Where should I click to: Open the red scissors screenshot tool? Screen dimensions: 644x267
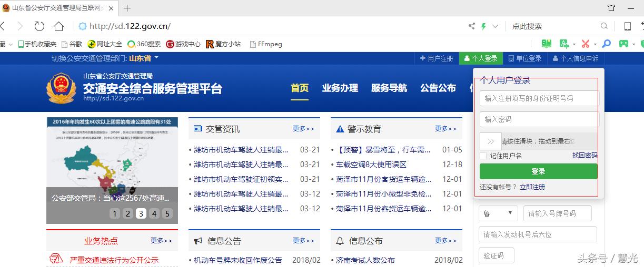coord(586,44)
